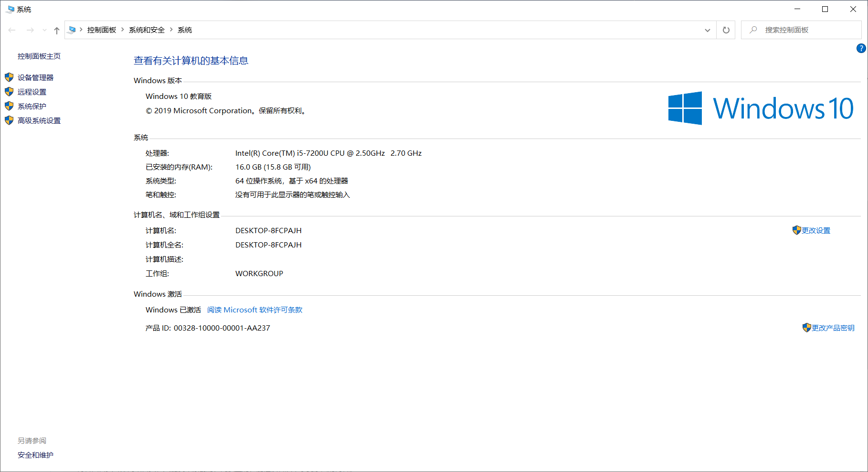Click the 64 位操作系统 system type value
The width and height of the screenshot is (868, 472).
coord(292,181)
